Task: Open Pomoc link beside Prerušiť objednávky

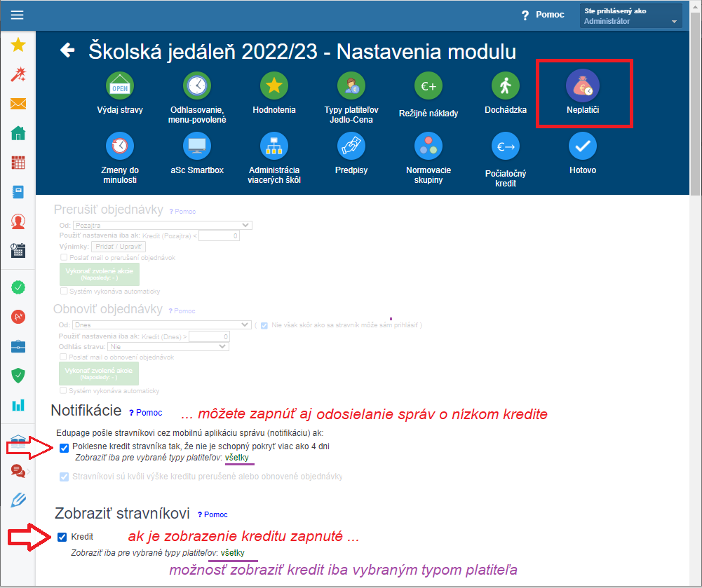Action: pyautogui.click(x=182, y=211)
